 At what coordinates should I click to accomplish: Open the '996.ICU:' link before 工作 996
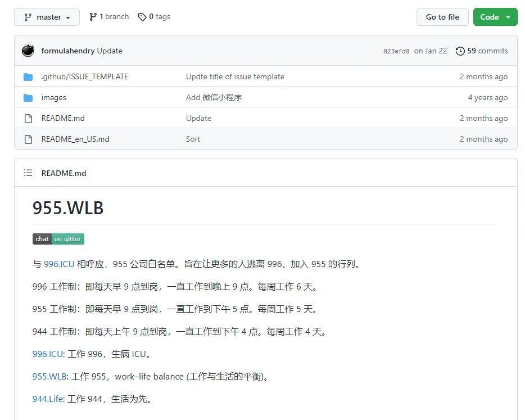click(x=48, y=354)
